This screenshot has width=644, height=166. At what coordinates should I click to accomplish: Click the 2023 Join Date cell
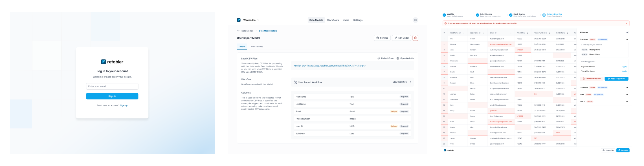[x=562, y=133]
